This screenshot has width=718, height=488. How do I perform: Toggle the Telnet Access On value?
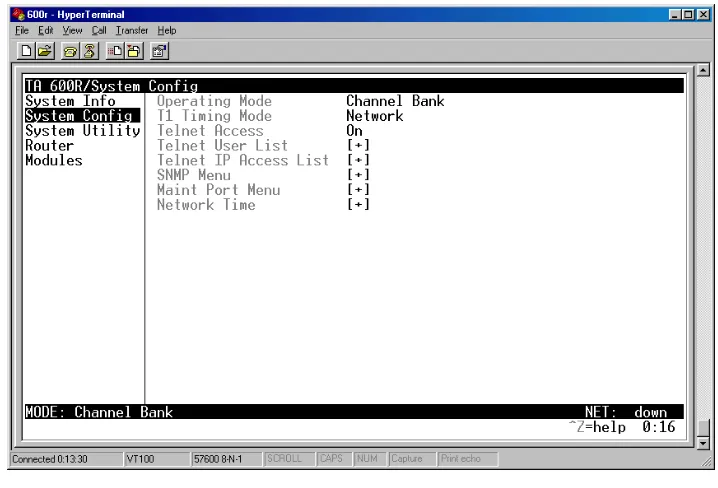tap(354, 130)
